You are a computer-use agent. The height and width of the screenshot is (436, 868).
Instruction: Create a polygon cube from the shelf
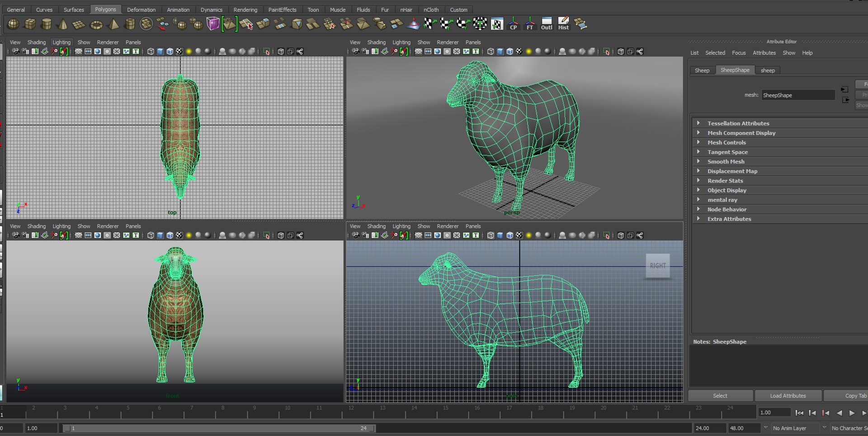(x=30, y=24)
